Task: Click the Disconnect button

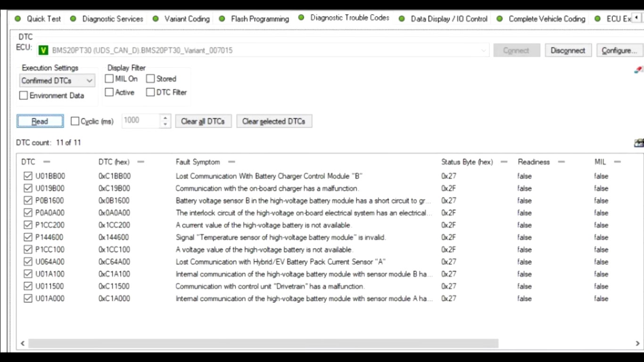Action: tap(568, 50)
